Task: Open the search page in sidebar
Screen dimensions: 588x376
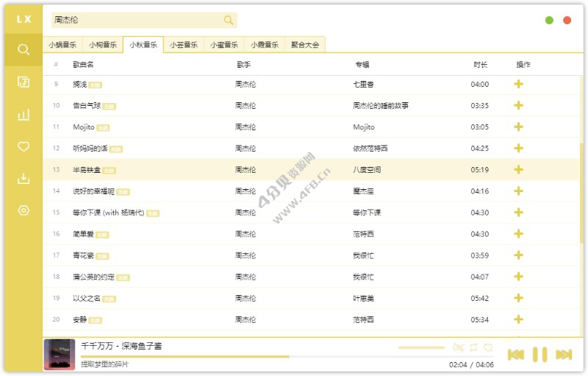Action: pyautogui.click(x=24, y=49)
